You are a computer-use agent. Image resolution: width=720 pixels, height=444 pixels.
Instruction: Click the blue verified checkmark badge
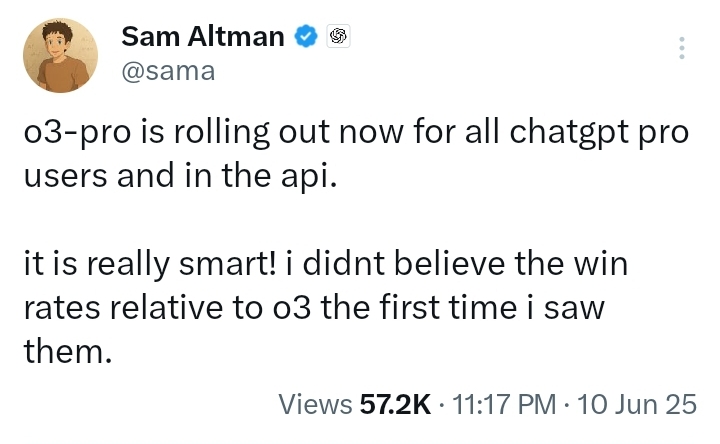305,37
